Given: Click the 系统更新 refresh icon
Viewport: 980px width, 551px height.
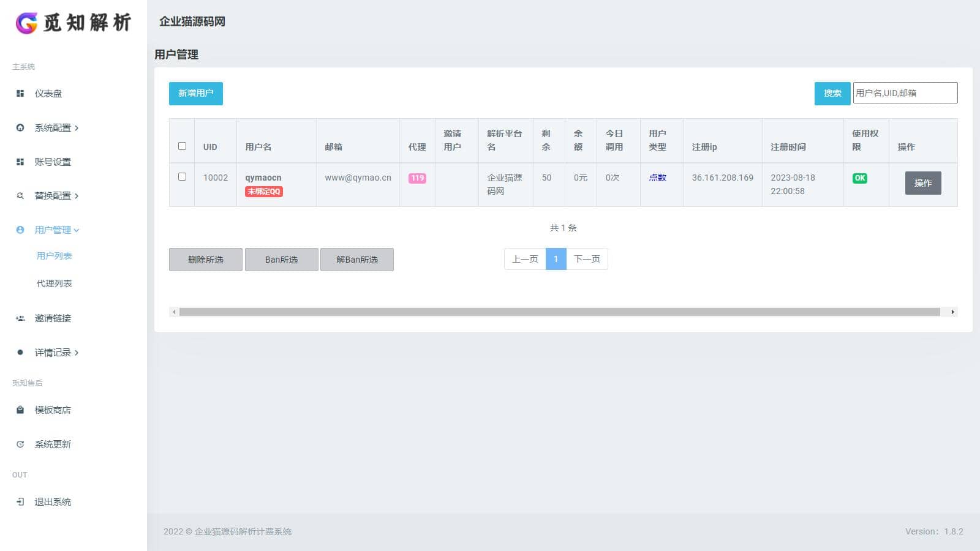Looking at the screenshot, I should pyautogui.click(x=20, y=444).
